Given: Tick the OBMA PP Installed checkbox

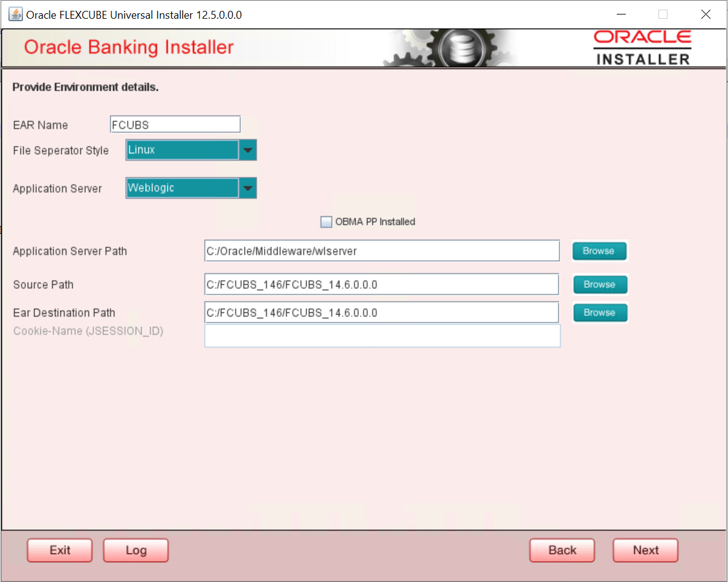Looking at the screenshot, I should (x=326, y=222).
